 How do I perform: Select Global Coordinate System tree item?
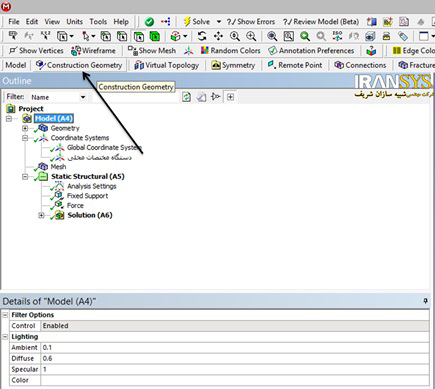[104, 148]
